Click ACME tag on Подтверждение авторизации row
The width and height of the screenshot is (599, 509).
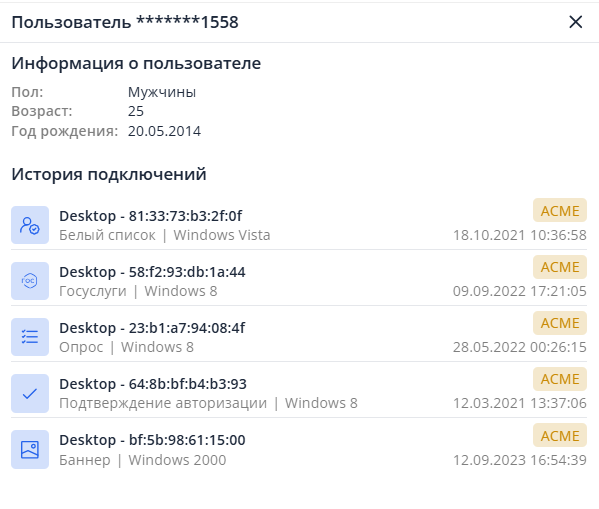coord(560,379)
